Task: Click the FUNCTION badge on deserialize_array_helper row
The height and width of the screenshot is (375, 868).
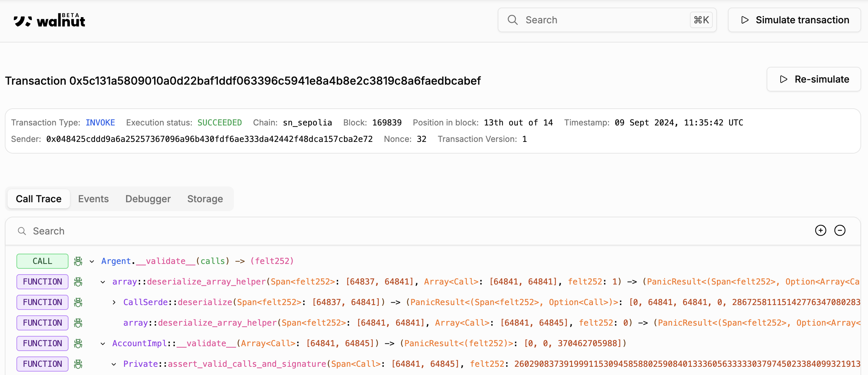Action: pyautogui.click(x=42, y=281)
